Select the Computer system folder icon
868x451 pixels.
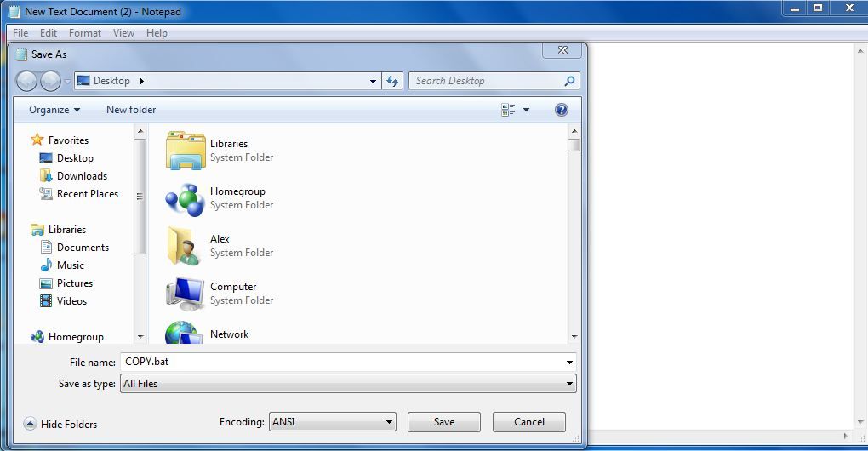[186, 294]
